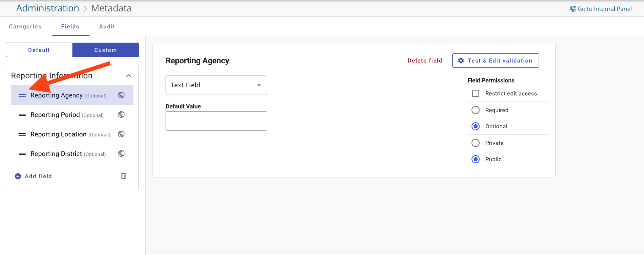Switch to the Audit tab

[107, 26]
